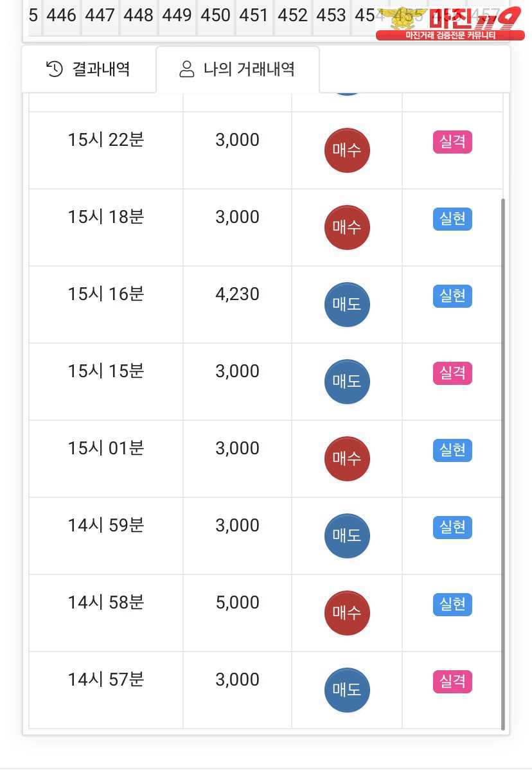Switch to 나의 거래내역 tab
This screenshot has width=532, height=782.
coord(237,69)
